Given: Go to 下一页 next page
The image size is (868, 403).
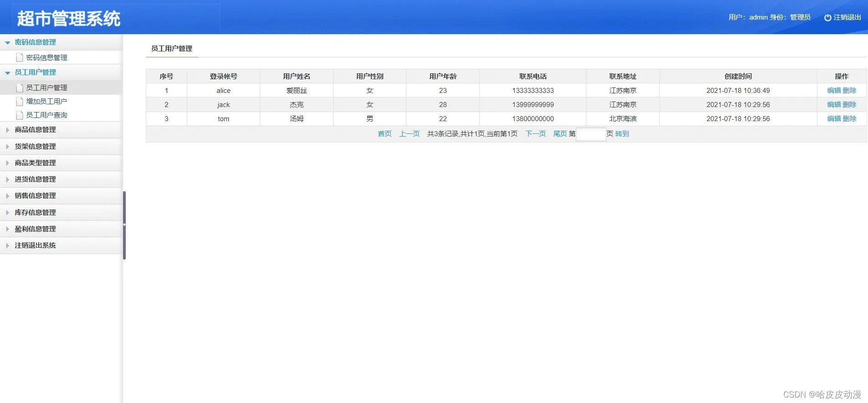Looking at the screenshot, I should [x=535, y=134].
